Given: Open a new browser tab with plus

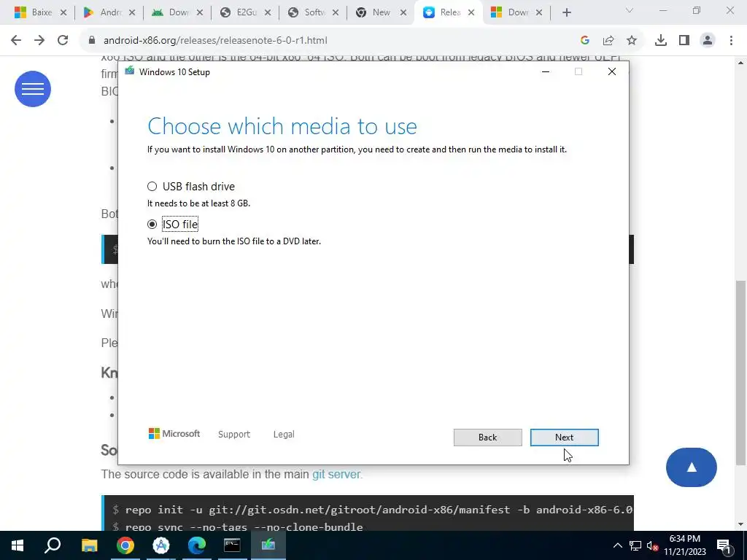Looking at the screenshot, I should coord(566,13).
